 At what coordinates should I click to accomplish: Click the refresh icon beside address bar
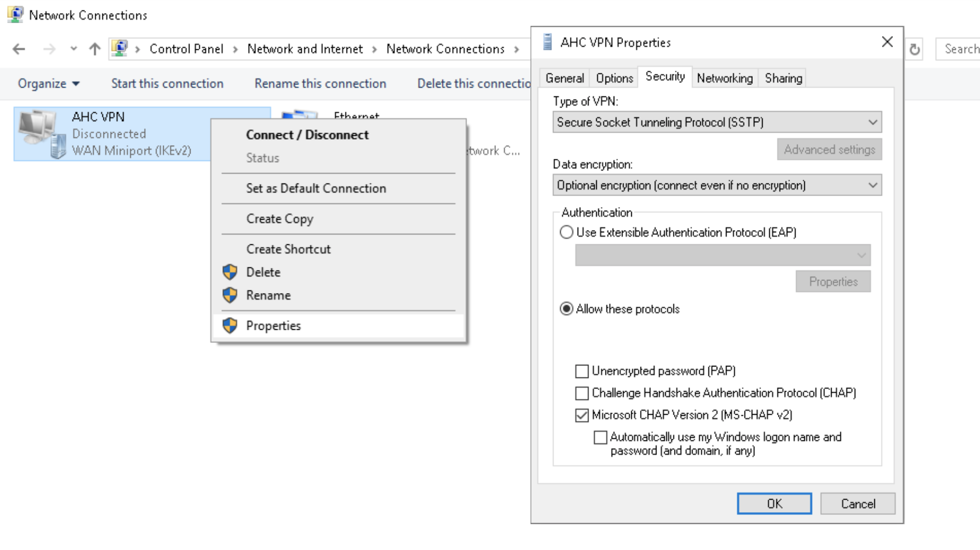[914, 50]
